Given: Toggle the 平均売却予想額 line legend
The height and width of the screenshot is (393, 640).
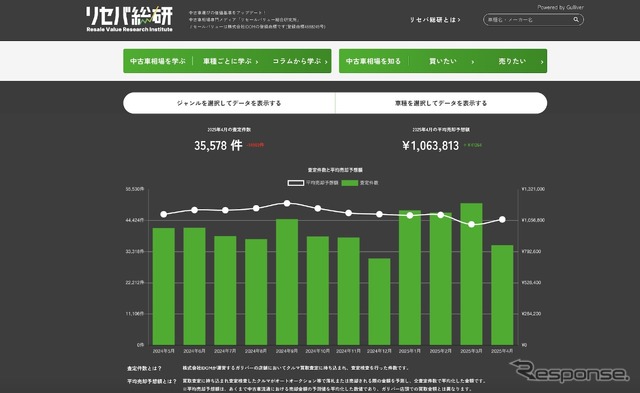Looking at the screenshot, I should [313, 183].
